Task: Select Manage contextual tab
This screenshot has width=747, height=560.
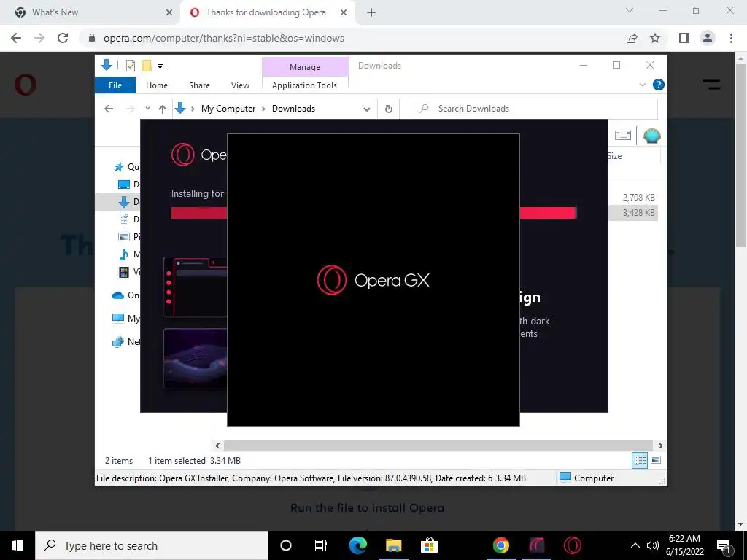Action: point(305,67)
